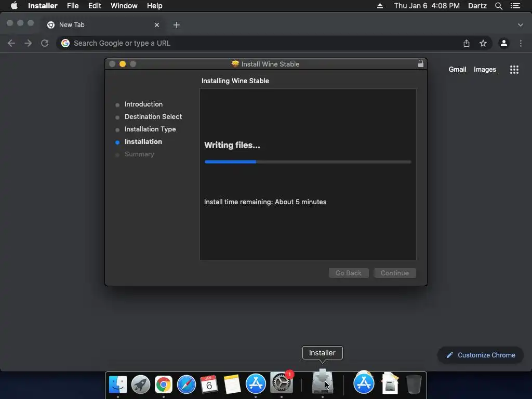This screenshot has width=532, height=399.
Task: Open System Preferences from the Dock
Action: 281,382
